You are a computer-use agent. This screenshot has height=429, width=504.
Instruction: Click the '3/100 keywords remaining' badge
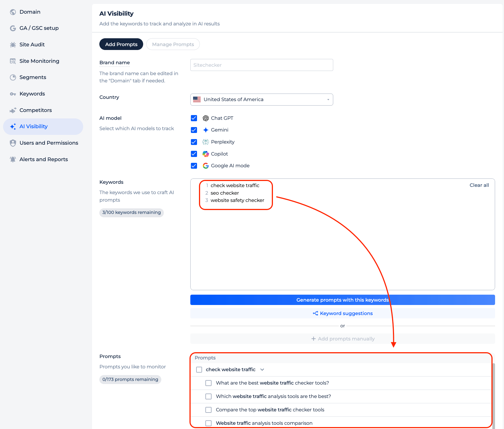(x=131, y=213)
